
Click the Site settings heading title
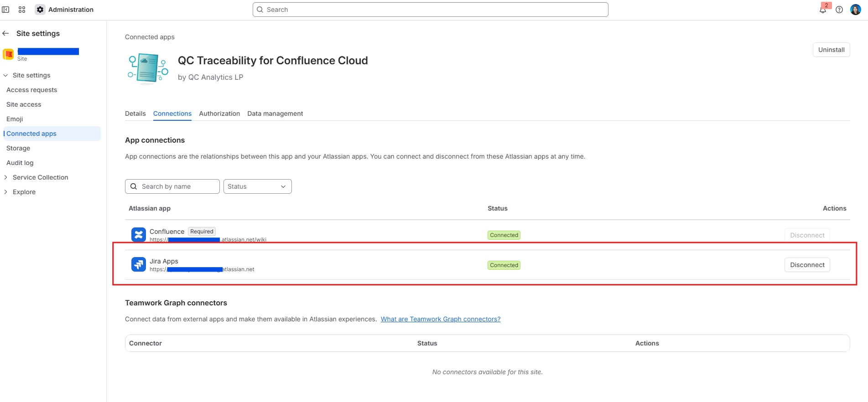(38, 33)
